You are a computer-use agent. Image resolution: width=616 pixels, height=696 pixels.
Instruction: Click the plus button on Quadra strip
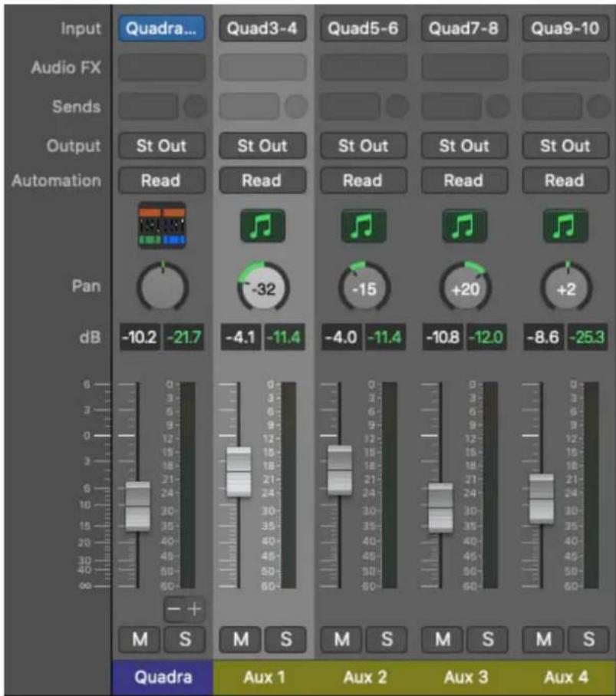[194, 609]
